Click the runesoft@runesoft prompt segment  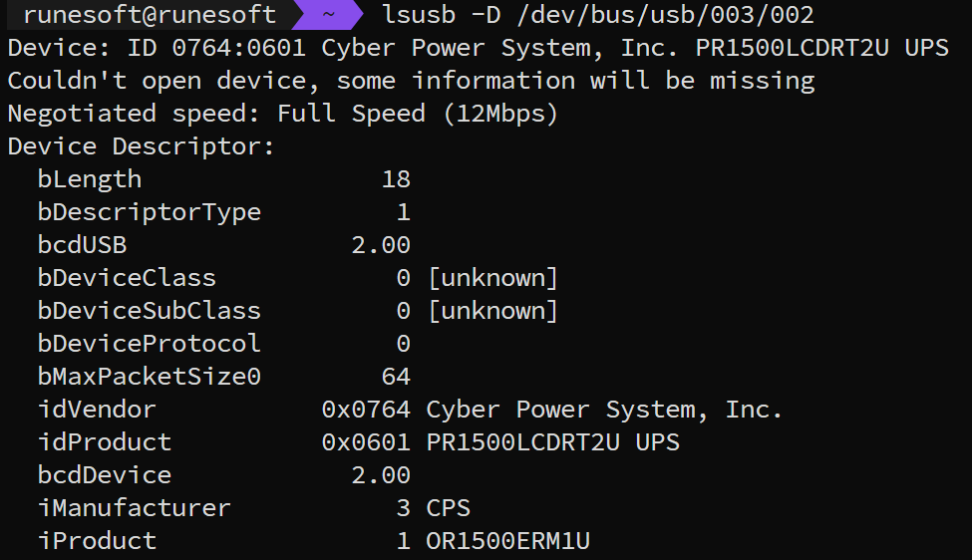tap(150, 15)
